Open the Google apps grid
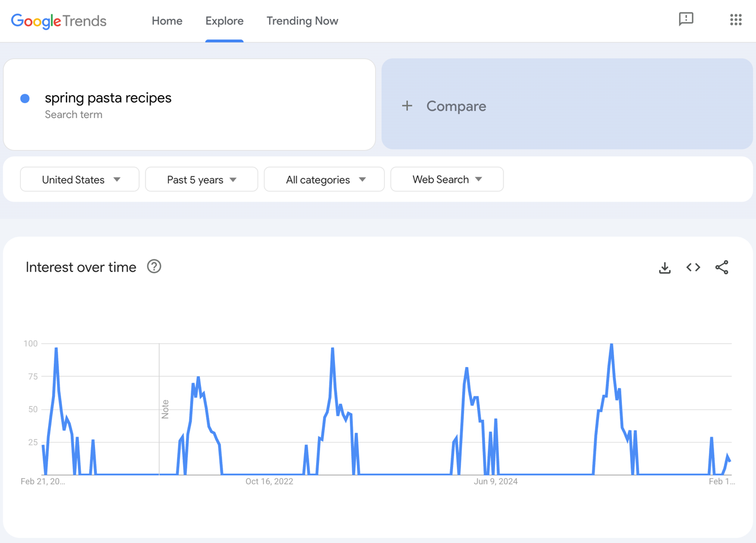 [735, 19]
